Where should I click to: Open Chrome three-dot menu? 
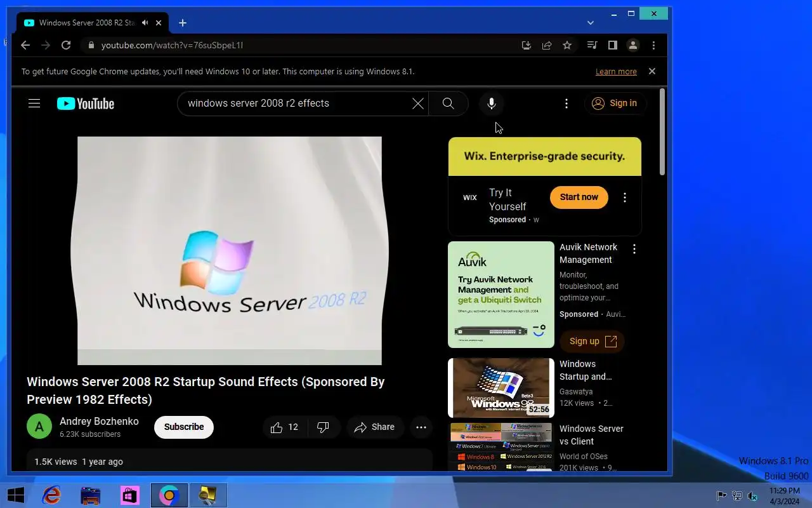pos(653,45)
